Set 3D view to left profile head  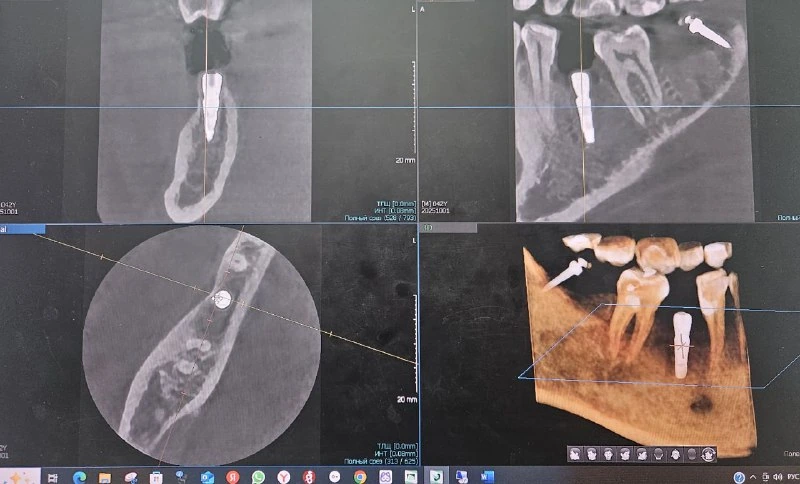pyautogui.click(x=642, y=454)
